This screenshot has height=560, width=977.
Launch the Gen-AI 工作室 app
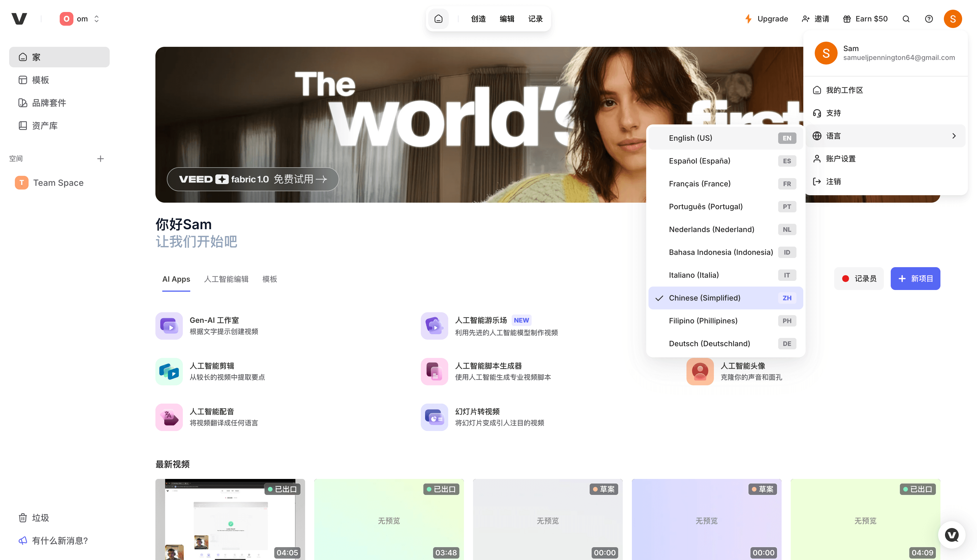point(214,320)
